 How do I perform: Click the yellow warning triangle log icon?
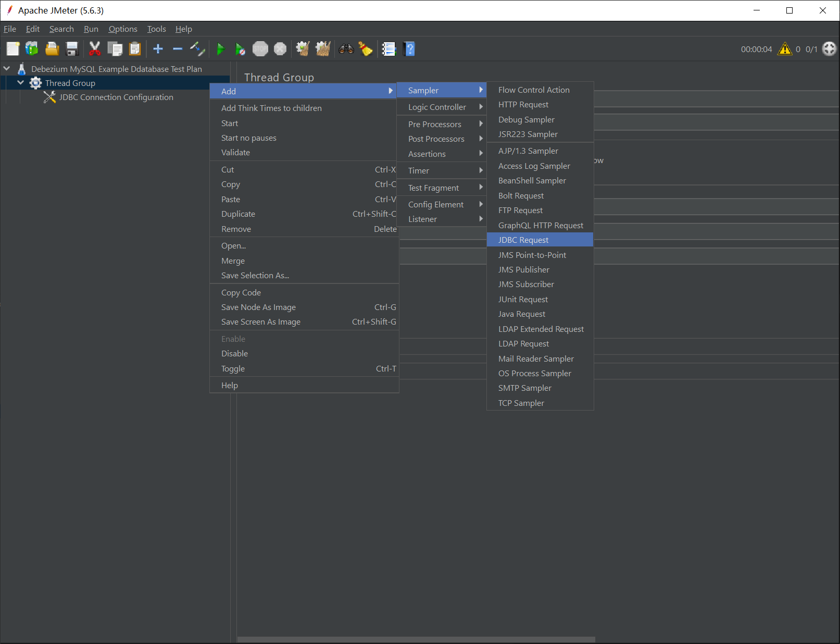coord(785,49)
